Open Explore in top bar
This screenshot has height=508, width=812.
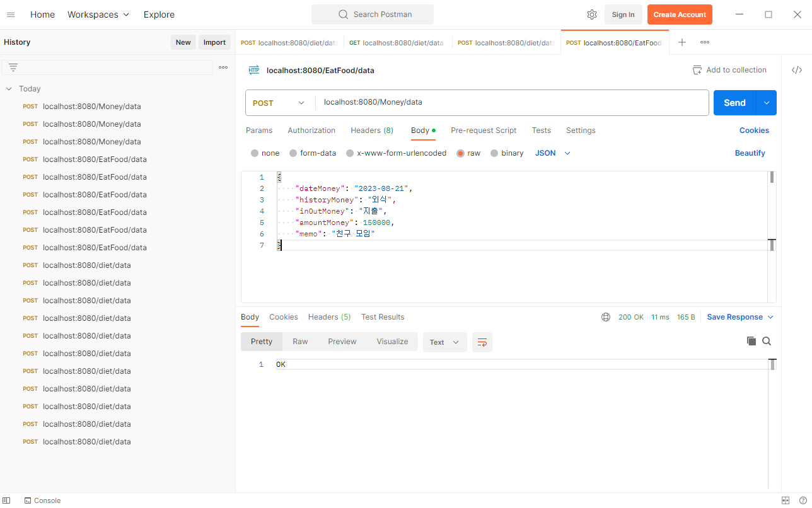click(x=159, y=14)
